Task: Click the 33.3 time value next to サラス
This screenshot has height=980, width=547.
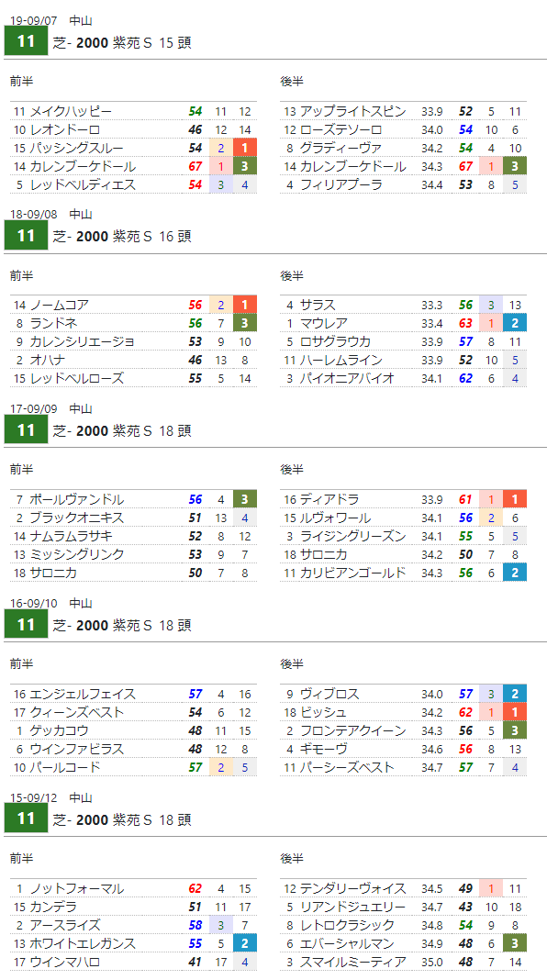Action: [431, 305]
